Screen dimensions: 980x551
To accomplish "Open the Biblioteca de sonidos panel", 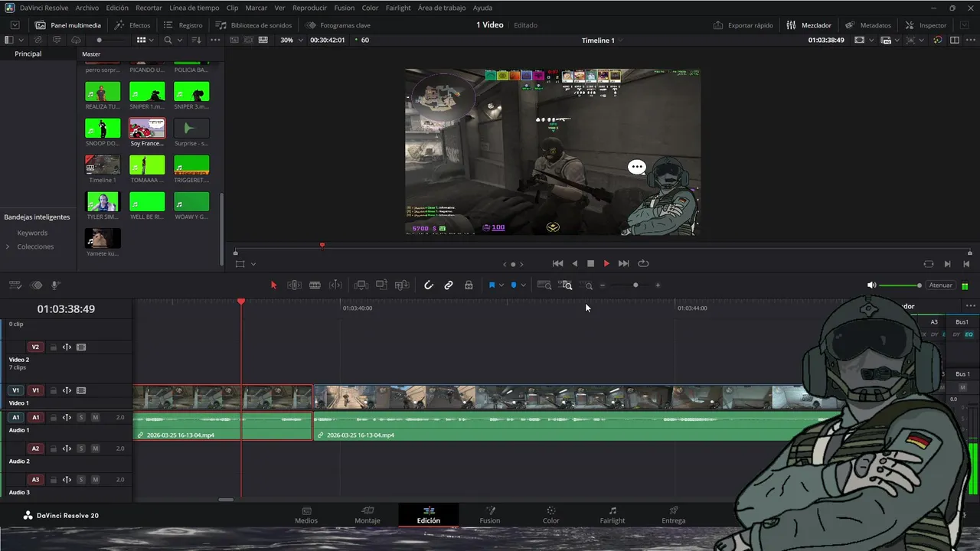I will coord(253,25).
